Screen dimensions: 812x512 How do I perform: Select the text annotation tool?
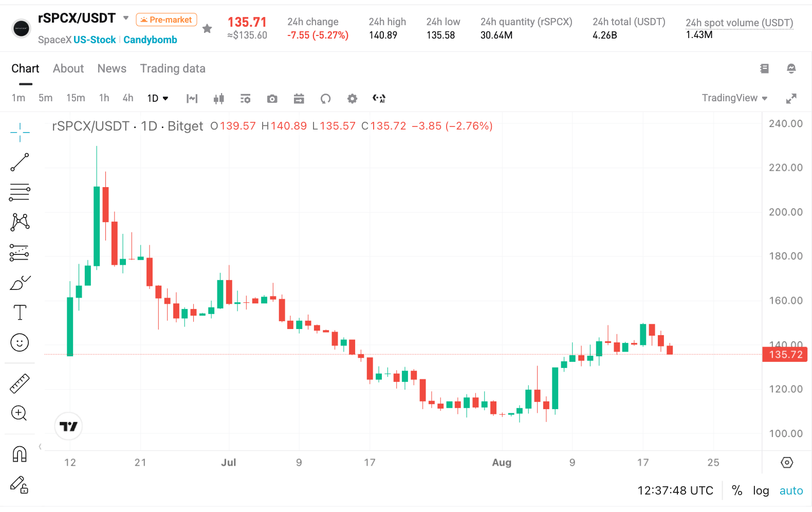click(x=20, y=313)
